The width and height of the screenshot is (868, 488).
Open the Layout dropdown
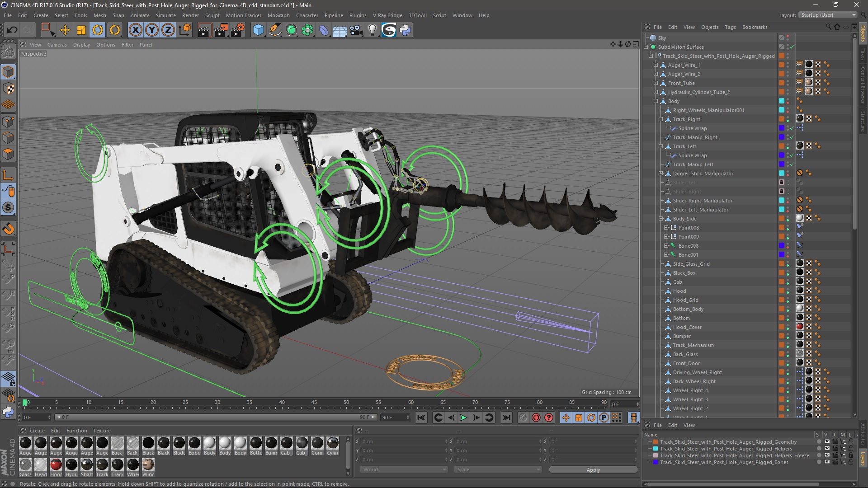[828, 15]
